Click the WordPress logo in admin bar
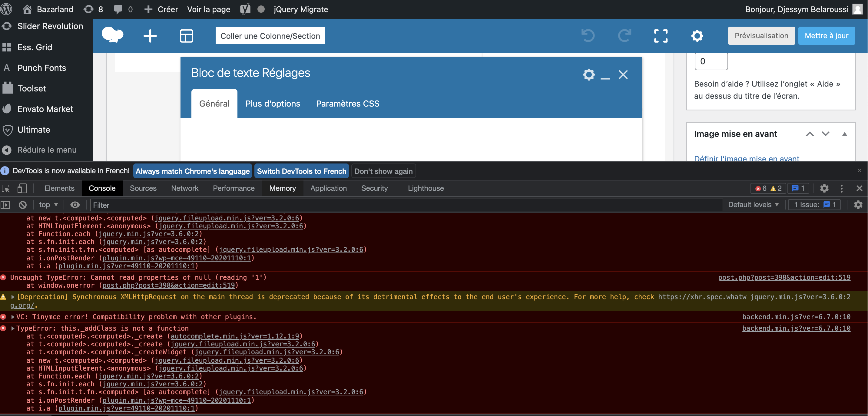The image size is (868, 416). [x=6, y=9]
